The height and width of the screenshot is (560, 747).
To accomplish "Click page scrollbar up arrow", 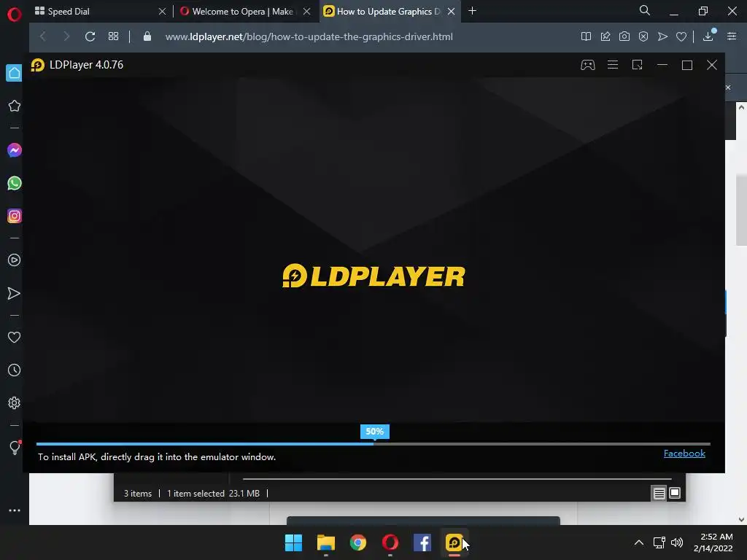I will 741,108.
